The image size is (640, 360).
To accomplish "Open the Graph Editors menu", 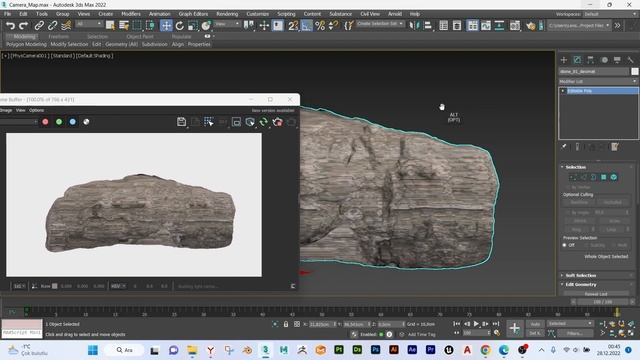I will pos(193,14).
